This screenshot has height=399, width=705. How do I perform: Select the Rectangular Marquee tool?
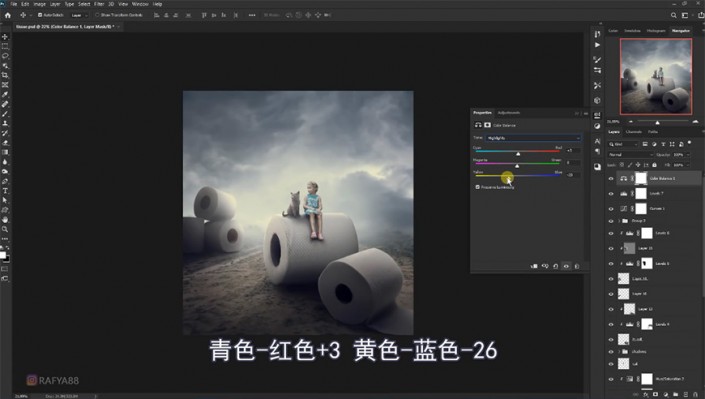coord(5,46)
